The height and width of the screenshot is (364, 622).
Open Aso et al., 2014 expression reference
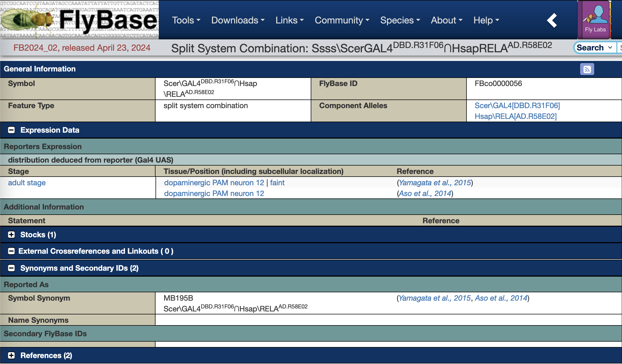(x=425, y=193)
